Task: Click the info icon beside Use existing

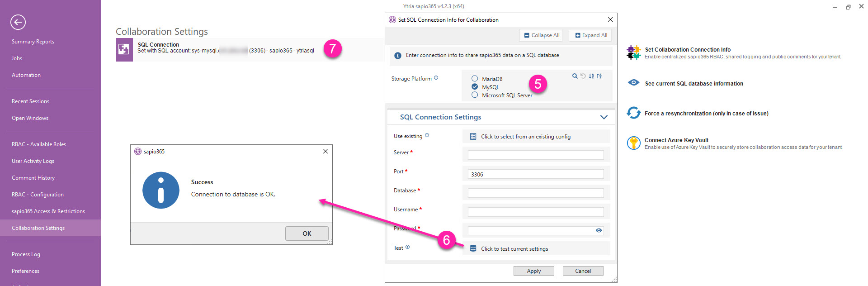Action: [x=427, y=135]
